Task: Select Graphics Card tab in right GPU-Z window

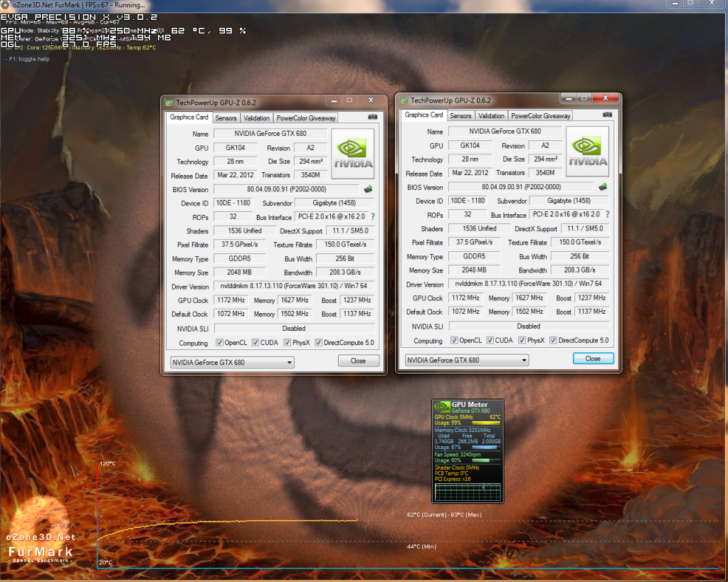Action: point(423,115)
